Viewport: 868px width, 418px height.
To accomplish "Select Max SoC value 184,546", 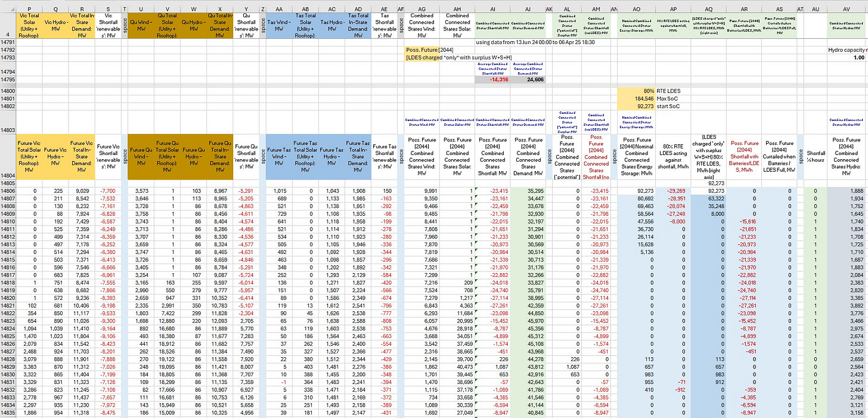I will click(x=637, y=98).
